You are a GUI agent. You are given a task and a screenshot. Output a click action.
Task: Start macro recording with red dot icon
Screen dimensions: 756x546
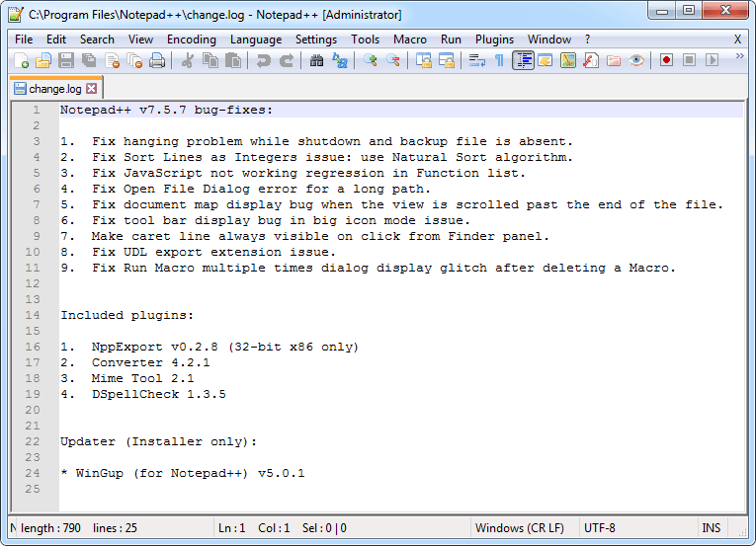(667, 60)
